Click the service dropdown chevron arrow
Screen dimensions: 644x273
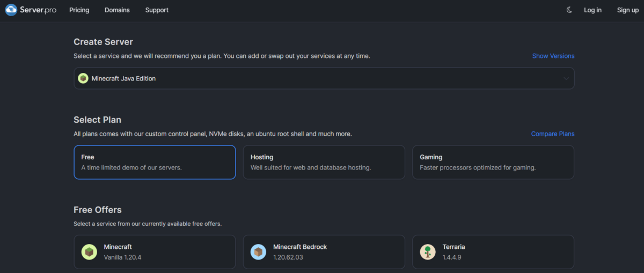(566, 78)
